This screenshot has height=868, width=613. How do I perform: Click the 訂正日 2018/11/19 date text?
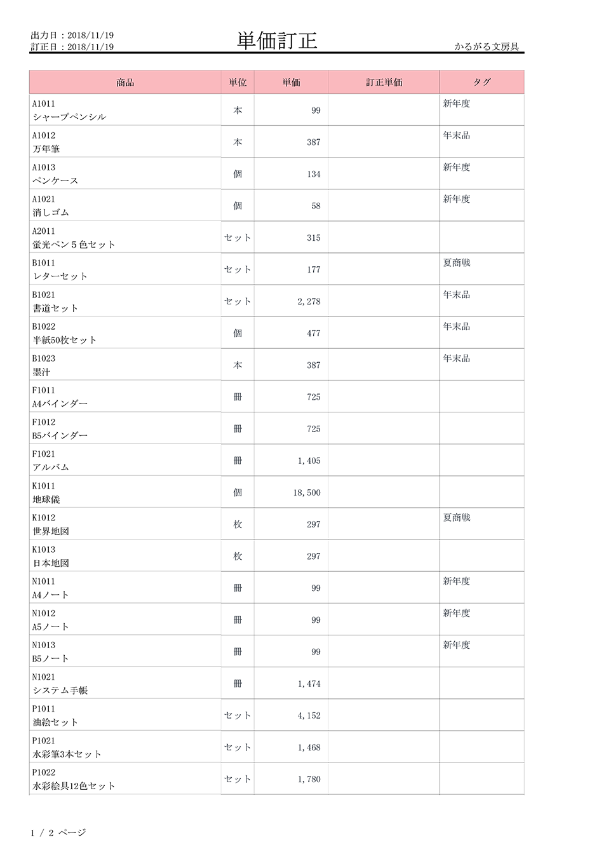(x=72, y=46)
